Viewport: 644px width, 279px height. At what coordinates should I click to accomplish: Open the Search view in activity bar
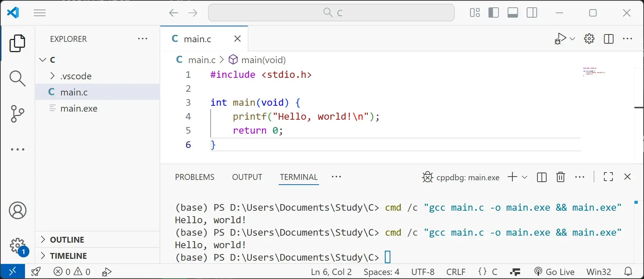tap(17, 78)
